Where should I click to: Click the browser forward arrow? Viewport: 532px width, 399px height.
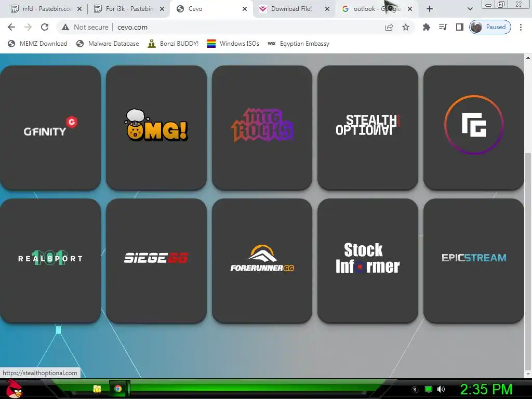coord(28,27)
